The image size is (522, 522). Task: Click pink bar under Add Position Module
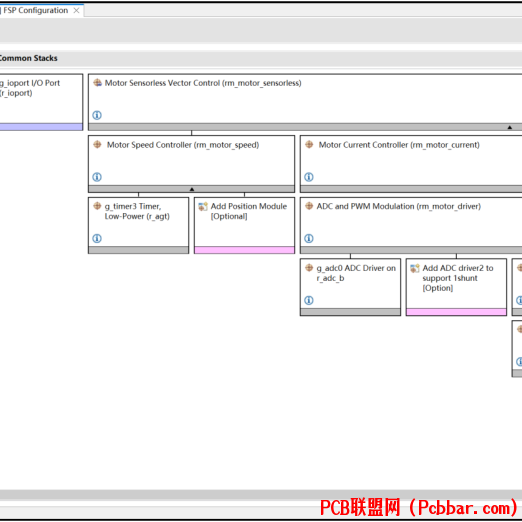[244, 250]
